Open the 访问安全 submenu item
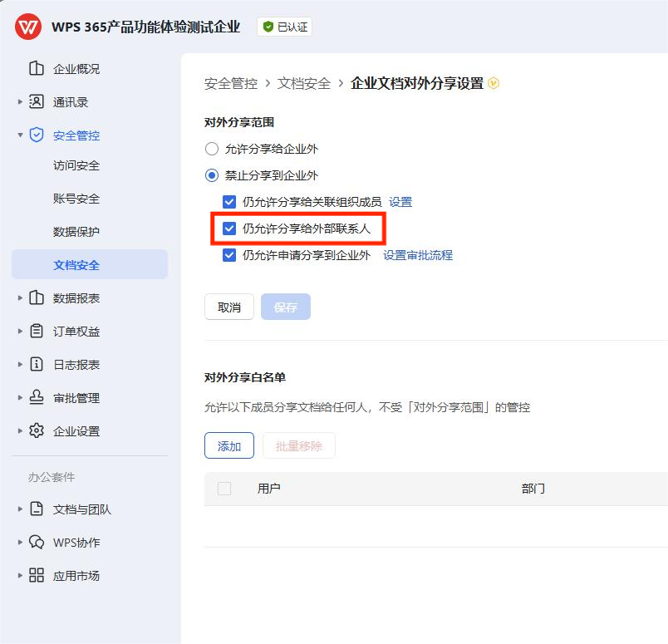 click(x=76, y=165)
